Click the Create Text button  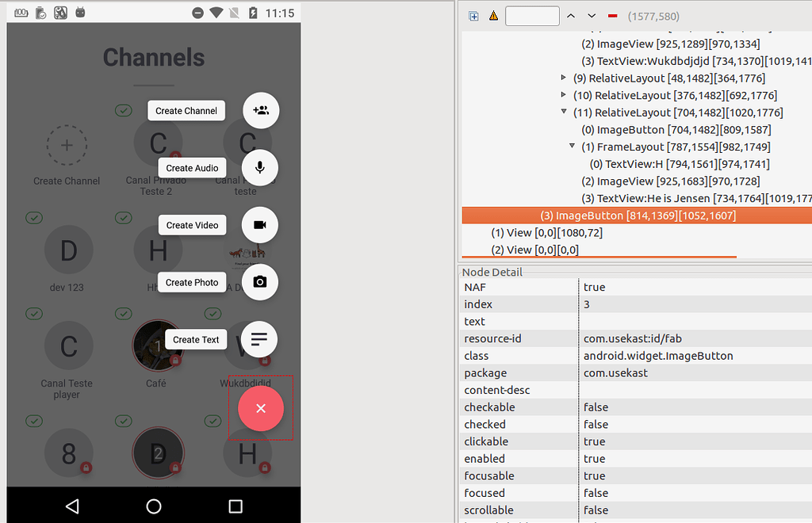point(195,339)
